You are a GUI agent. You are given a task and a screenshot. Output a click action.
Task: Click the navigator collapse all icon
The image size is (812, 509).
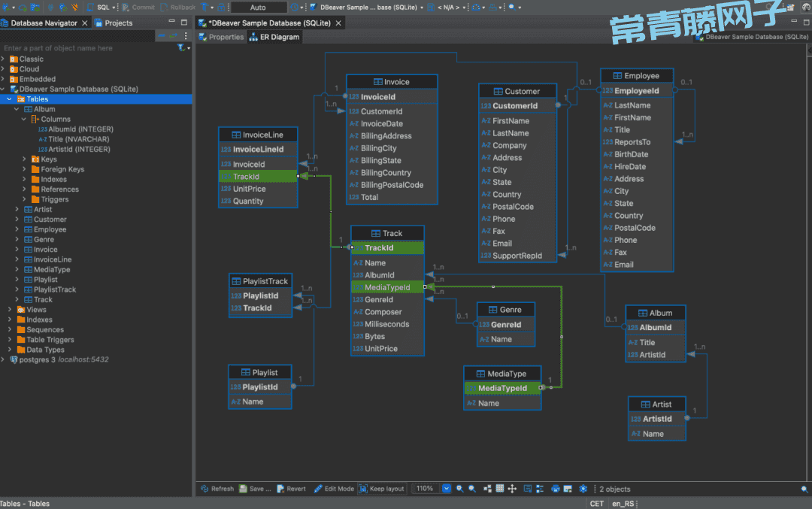click(162, 36)
